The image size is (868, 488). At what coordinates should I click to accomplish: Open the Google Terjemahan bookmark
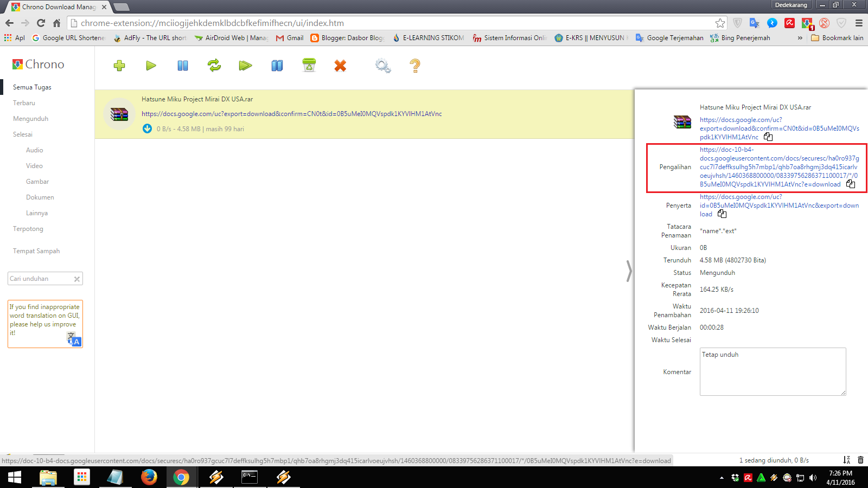pos(669,38)
